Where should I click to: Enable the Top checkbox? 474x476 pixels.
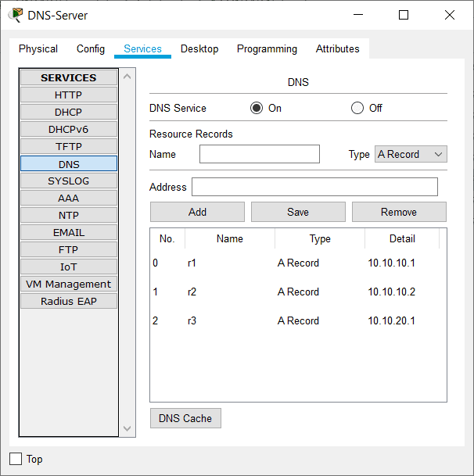tap(16, 459)
